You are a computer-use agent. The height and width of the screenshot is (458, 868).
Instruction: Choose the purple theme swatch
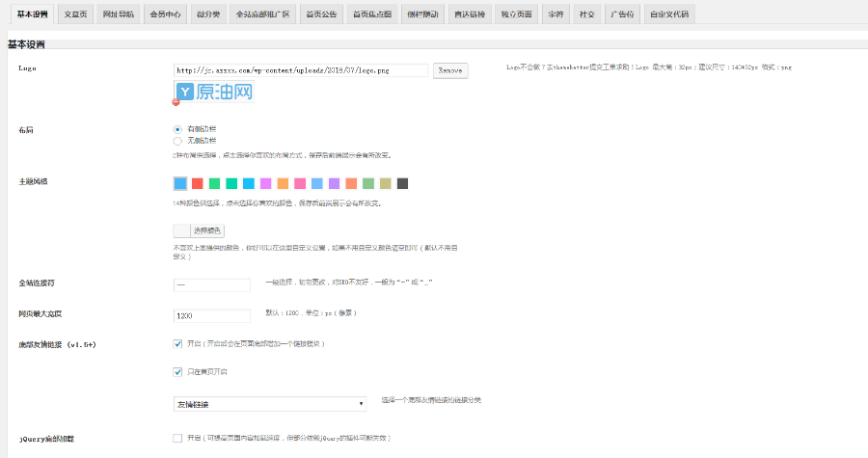pyautogui.click(x=335, y=183)
